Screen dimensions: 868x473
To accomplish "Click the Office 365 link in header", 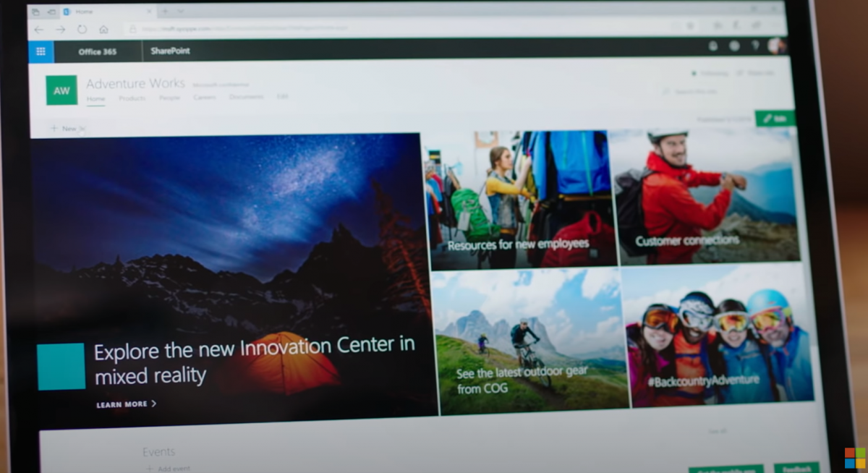I will point(97,52).
